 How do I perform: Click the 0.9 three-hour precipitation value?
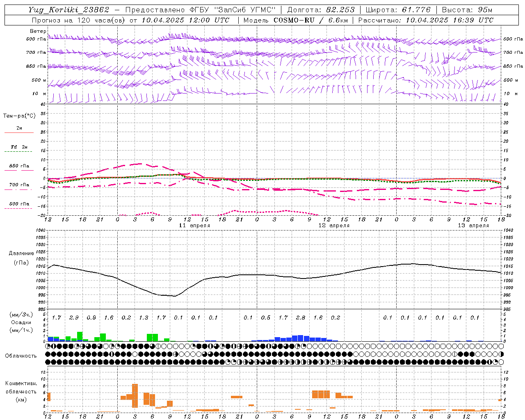pos(91,318)
